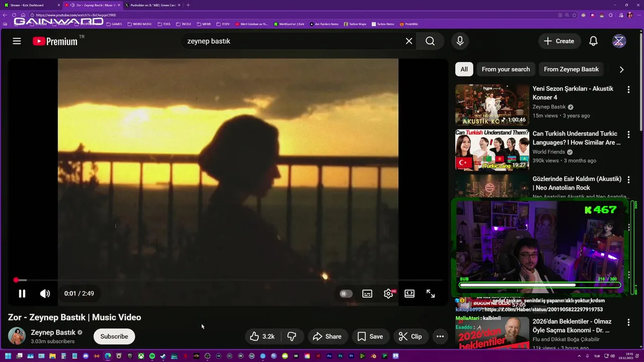Image resolution: width=644 pixels, height=362 pixels.
Task: Go back in browser history
Action: coord(5,15)
